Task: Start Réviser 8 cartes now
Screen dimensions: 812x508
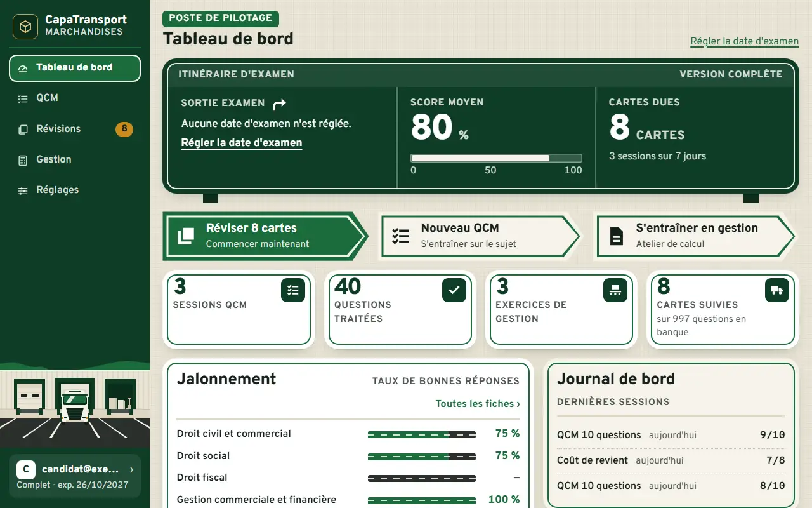Action: [265, 236]
